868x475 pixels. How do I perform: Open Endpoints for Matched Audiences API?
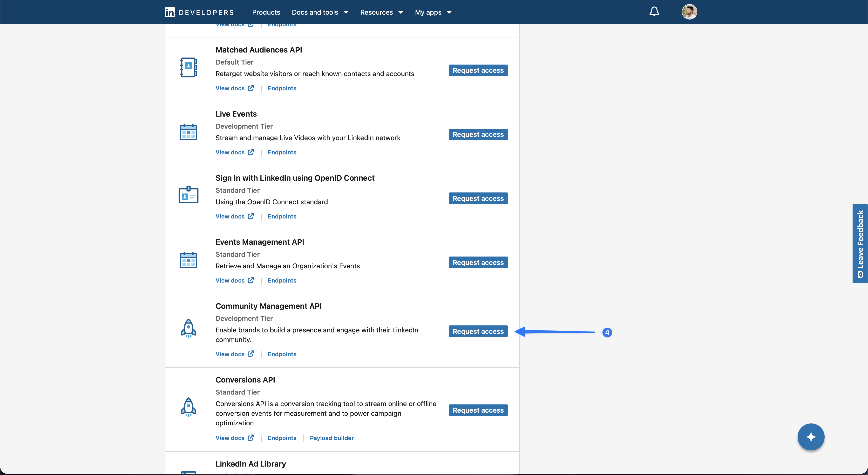coord(282,88)
